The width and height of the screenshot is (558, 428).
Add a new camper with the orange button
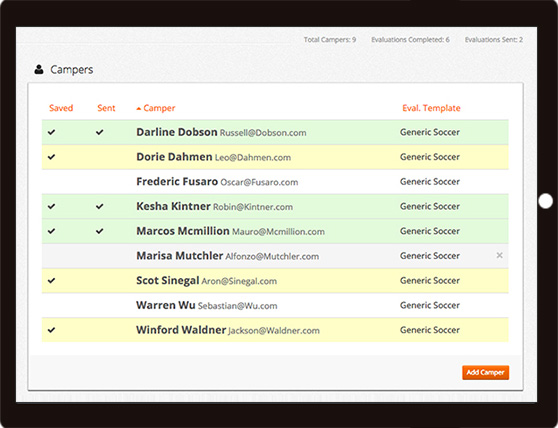pyautogui.click(x=485, y=372)
